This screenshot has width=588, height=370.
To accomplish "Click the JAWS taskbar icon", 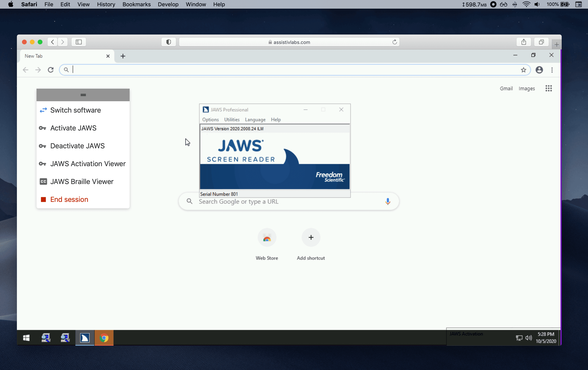I will pos(85,338).
